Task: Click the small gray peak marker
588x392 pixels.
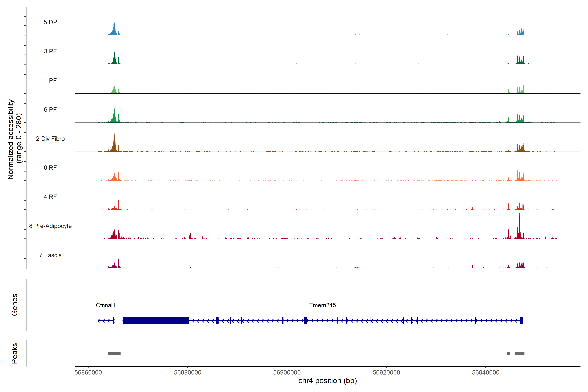Action: 508,353
